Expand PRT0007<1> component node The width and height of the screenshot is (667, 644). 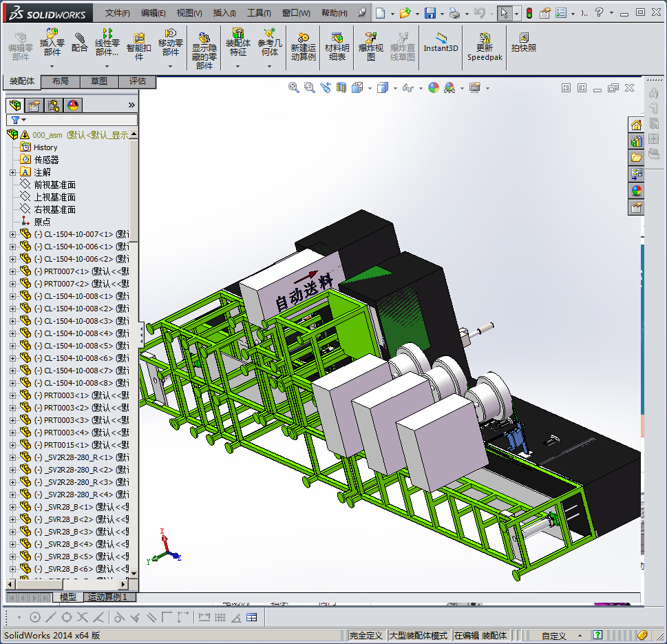pos(13,271)
